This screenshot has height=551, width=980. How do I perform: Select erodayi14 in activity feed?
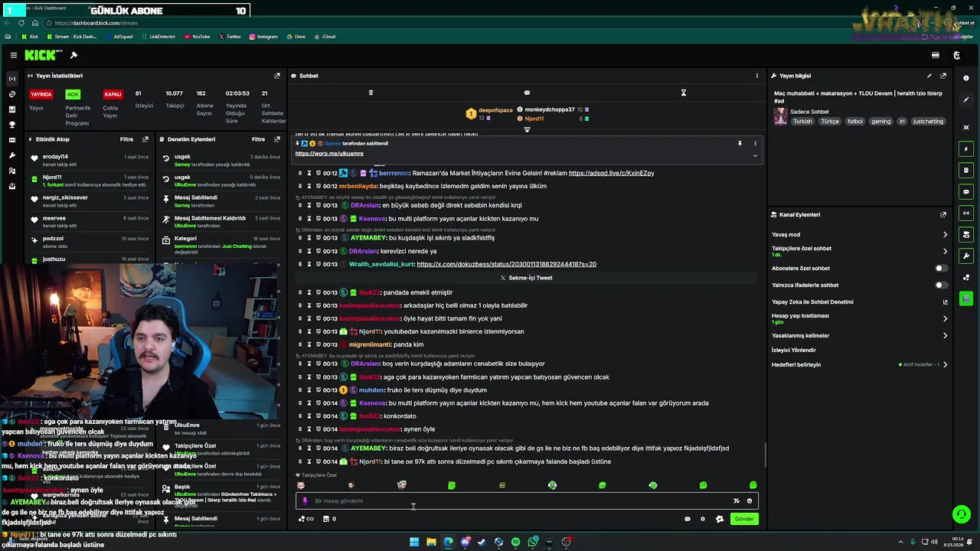click(x=55, y=157)
